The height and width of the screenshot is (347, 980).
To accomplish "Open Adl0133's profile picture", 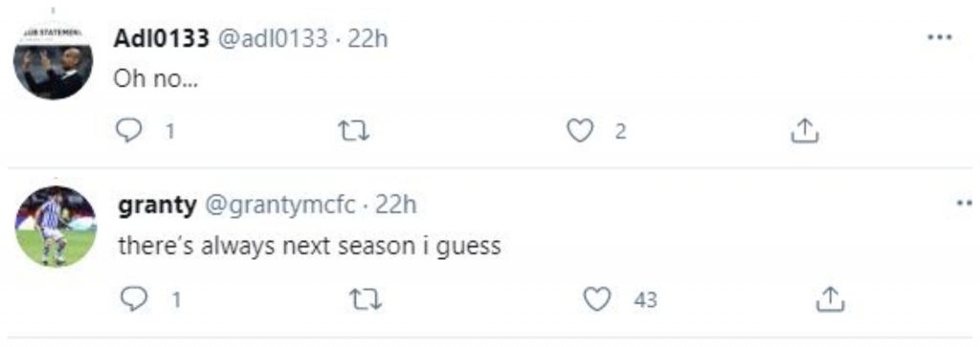I will tap(54, 62).
